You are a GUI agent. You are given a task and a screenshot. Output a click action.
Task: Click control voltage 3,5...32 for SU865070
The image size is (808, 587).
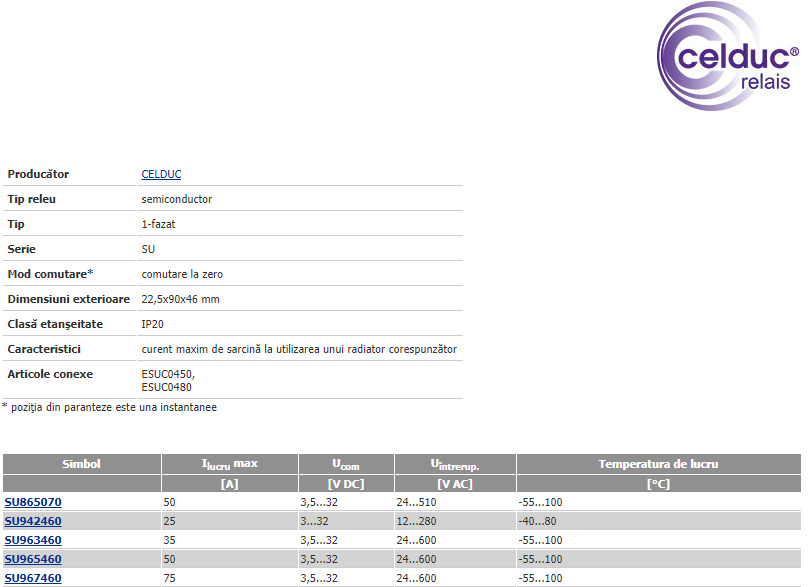coord(319,502)
